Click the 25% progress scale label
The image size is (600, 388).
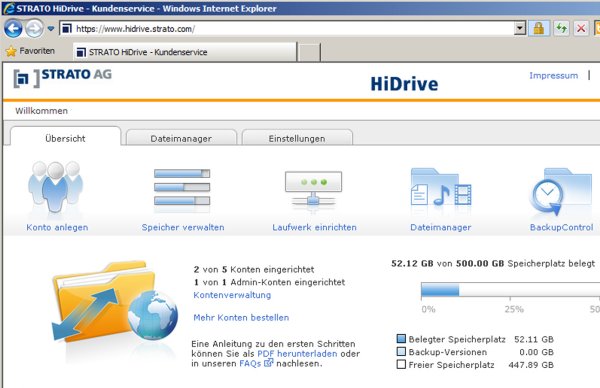(x=514, y=309)
